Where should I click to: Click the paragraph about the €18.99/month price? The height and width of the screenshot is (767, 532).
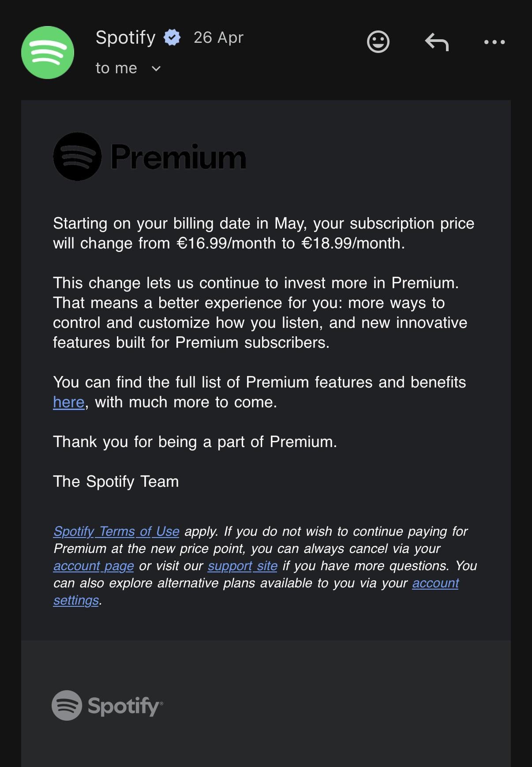(263, 233)
